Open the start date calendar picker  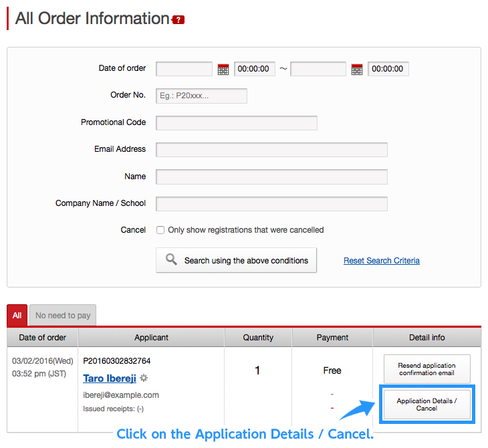(x=223, y=70)
